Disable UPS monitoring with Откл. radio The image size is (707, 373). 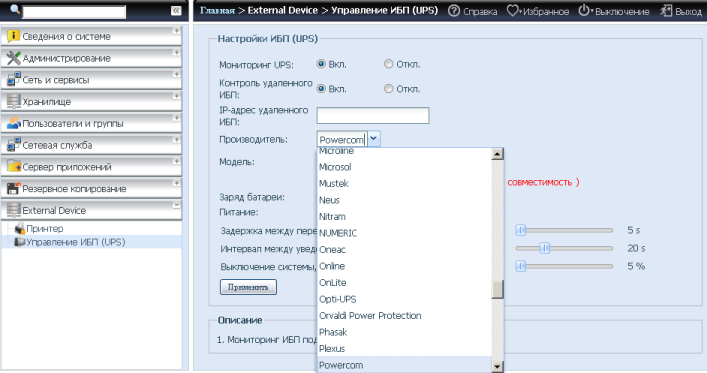tap(389, 64)
